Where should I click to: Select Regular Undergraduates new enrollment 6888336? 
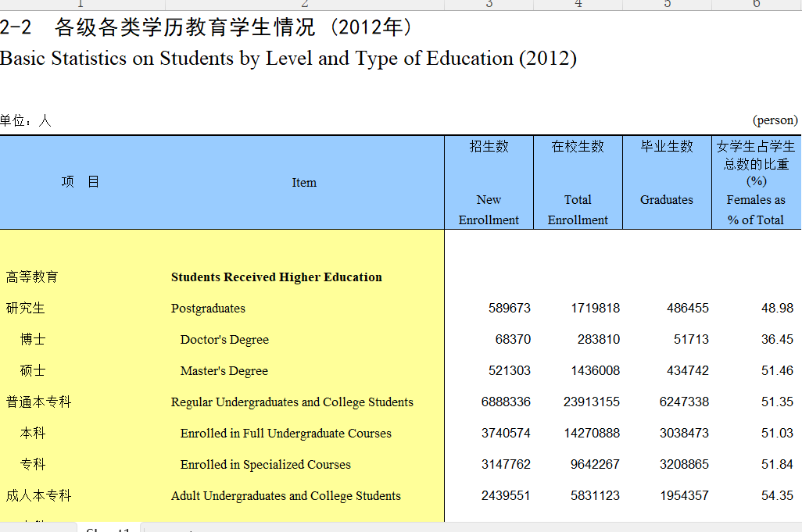(x=506, y=402)
